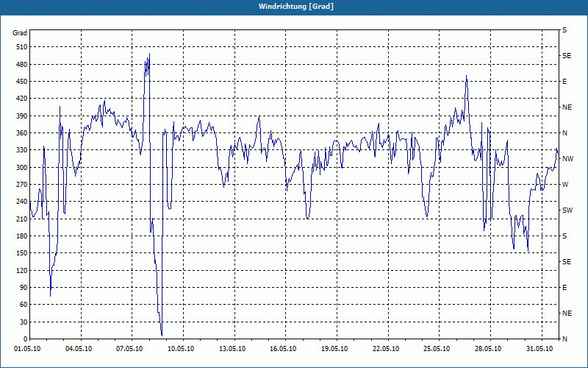Click the 30 y-axis value
The width and height of the screenshot is (588, 368).
coord(24,322)
